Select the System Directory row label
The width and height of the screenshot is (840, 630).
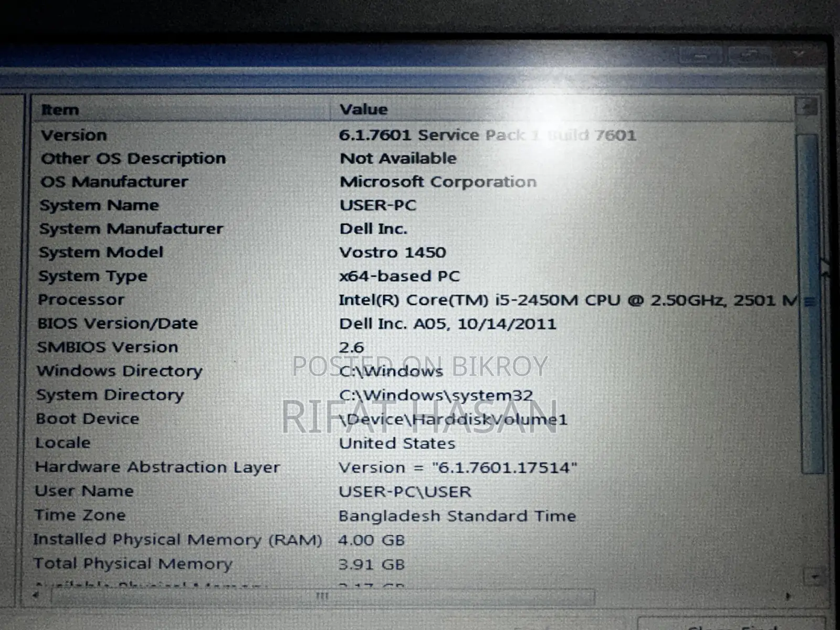pyautogui.click(x=110, y=395)
